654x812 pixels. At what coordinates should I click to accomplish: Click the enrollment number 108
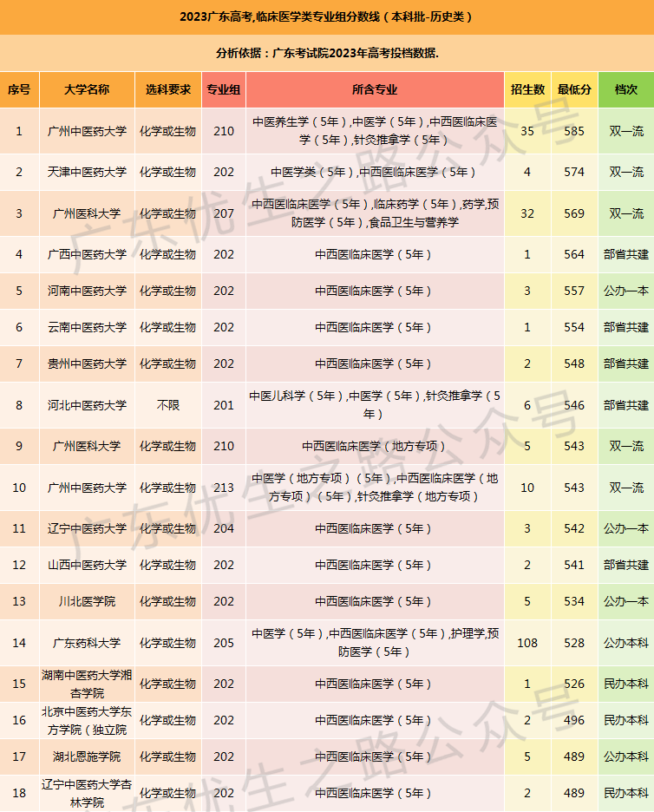(527, 643)
